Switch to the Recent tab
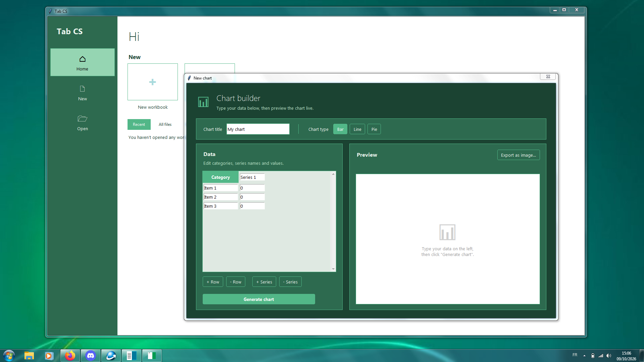This screenshot has height=362, width=644. tap(139, 124)
